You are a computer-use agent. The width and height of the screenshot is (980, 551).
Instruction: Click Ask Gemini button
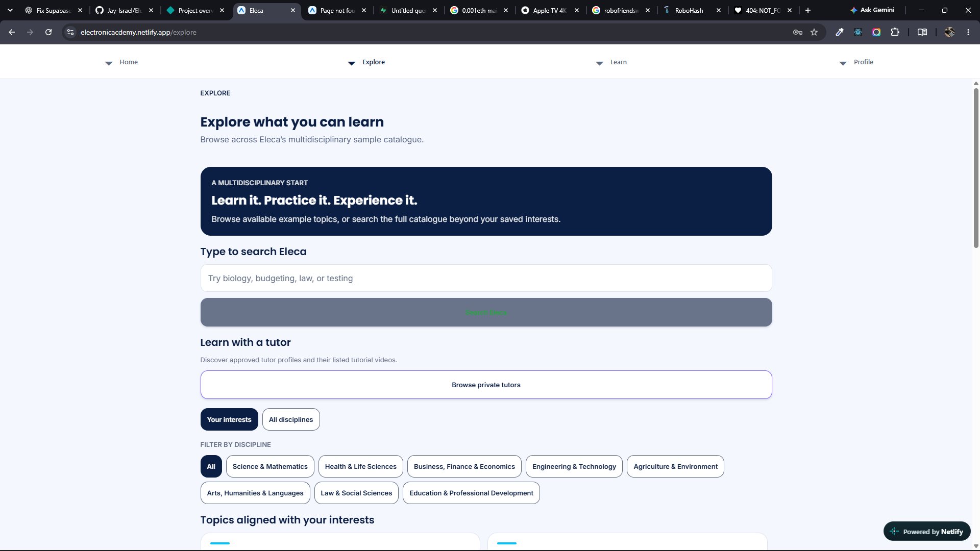(872, 10)
